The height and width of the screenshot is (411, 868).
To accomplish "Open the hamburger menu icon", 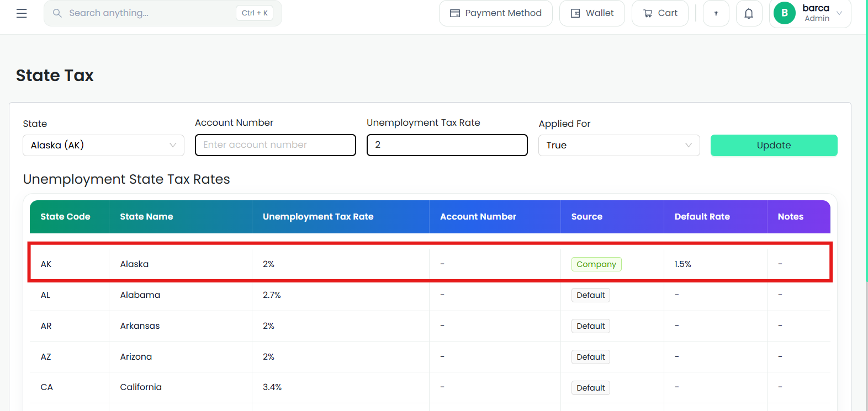I will [x=22, y=13].
